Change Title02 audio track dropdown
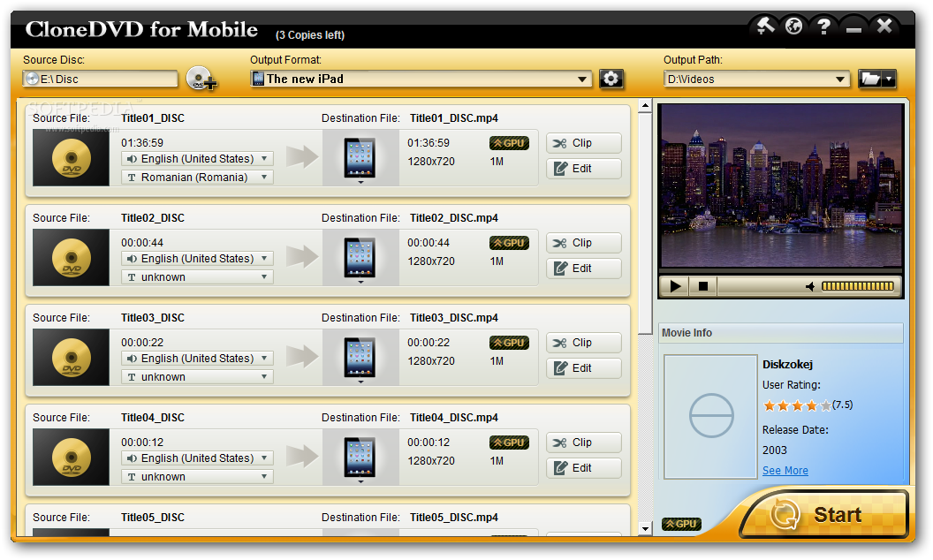Viewport: 933px width, 560px height. (198, 259)
